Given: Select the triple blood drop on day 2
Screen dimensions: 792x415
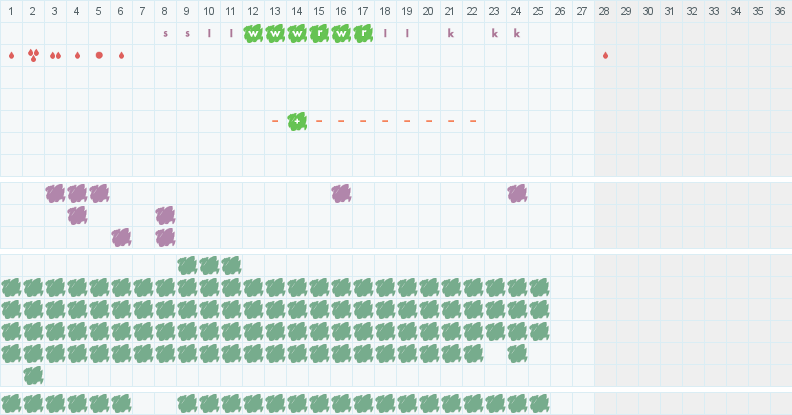Looking at the screenshot, I should [x=33, y=55].
